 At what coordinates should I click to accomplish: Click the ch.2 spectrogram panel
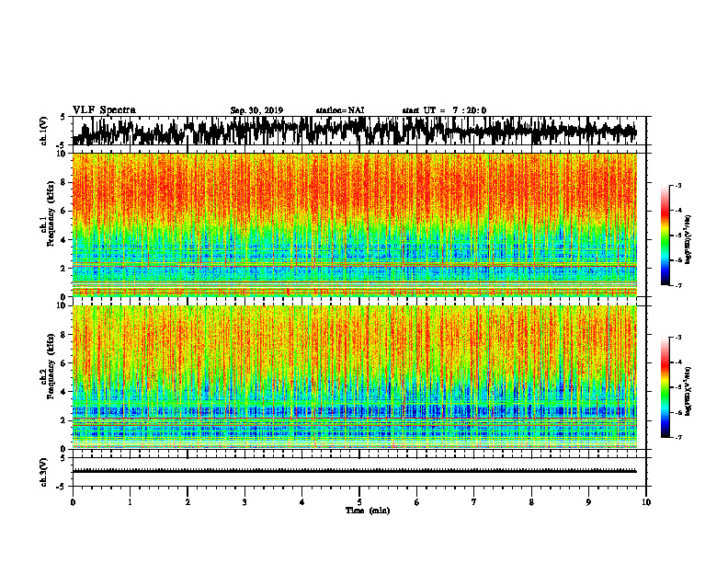[355, 377]
